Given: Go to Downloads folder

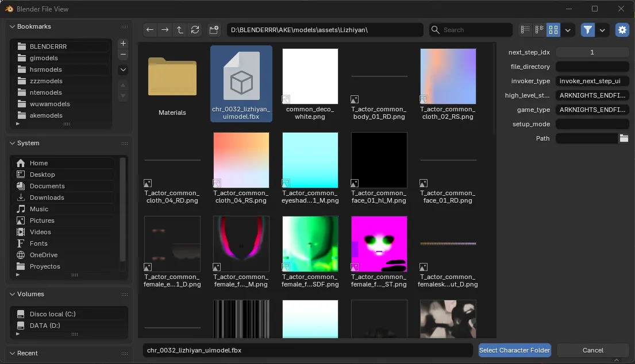Looking at the screenshot, I should coord(65,198).
